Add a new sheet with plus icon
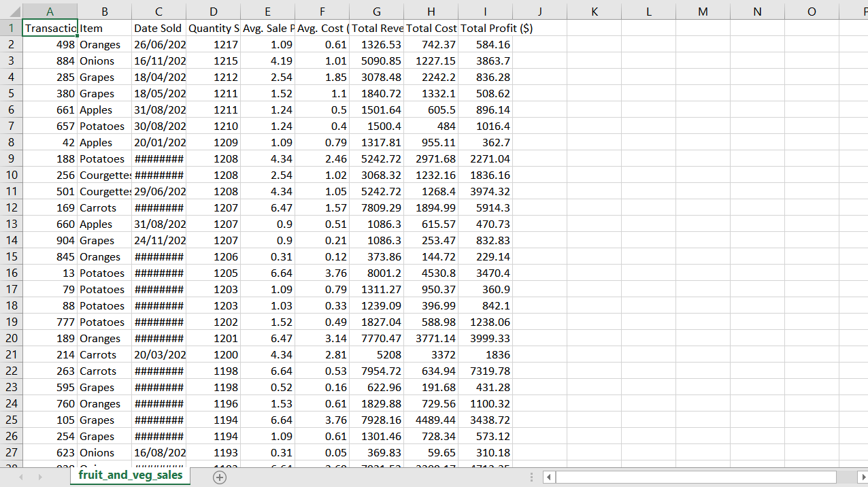The image size is (868, 487). 220,477
